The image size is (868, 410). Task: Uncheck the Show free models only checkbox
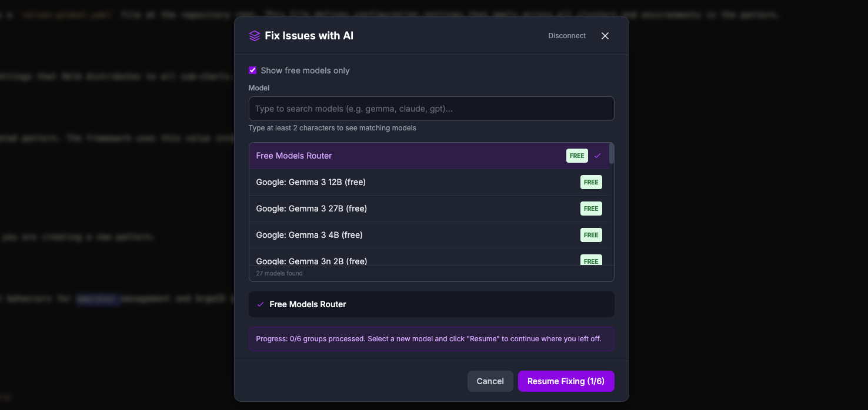[252, 70]
